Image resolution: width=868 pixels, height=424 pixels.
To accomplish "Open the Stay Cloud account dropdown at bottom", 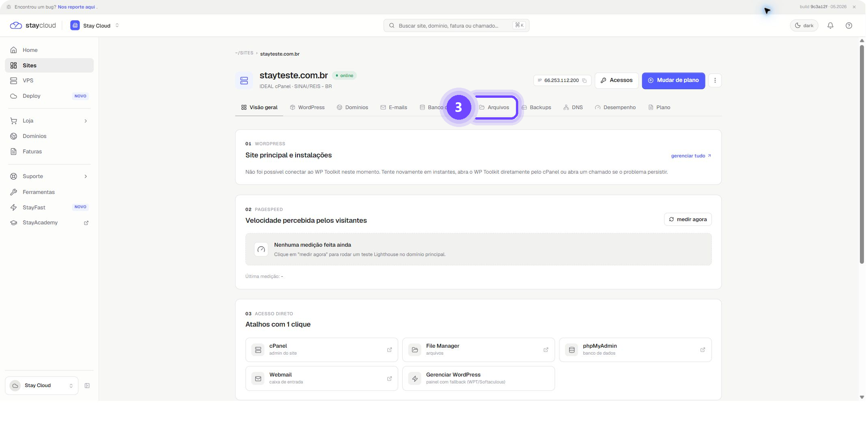I will [x=41, y=385].
